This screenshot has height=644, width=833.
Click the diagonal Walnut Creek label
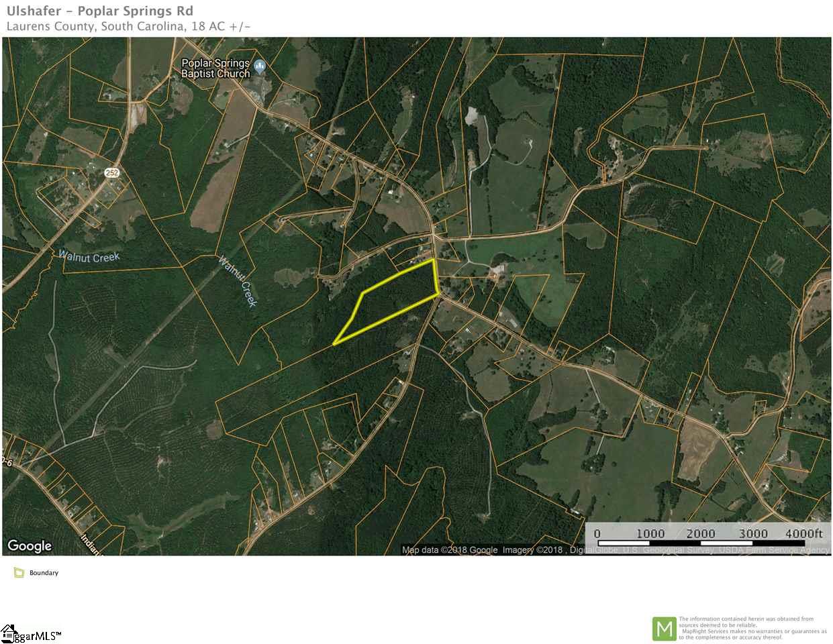pos(238,281)
